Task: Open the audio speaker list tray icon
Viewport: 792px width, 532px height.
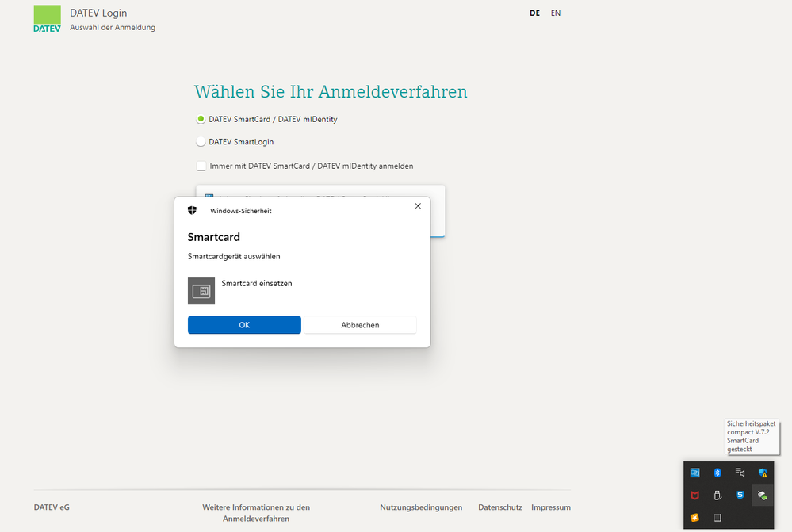Action: pyautogui.click(x=740, y=473)
